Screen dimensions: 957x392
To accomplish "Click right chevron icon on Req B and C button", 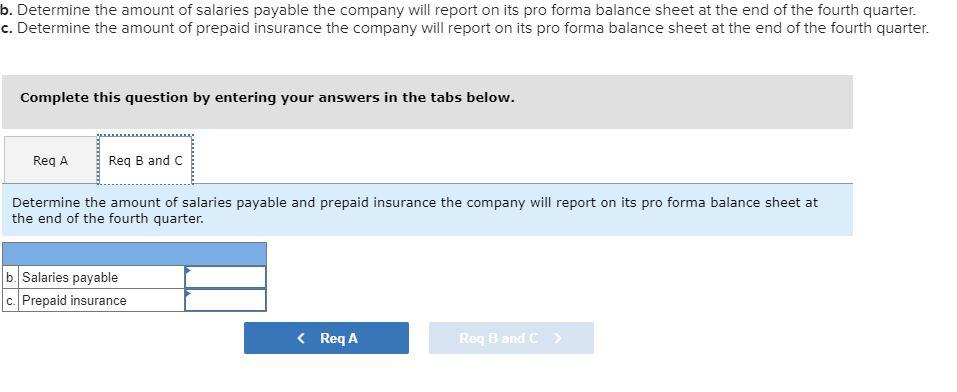I will point(557,338).
